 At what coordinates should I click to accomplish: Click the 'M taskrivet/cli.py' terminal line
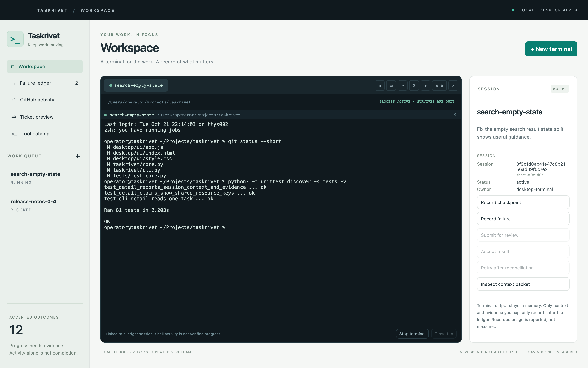coord(133,170)
